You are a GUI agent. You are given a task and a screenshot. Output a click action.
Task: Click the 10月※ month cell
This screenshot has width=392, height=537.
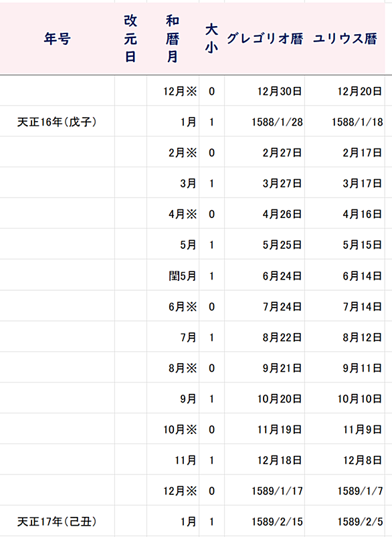(x=173, y=429)
